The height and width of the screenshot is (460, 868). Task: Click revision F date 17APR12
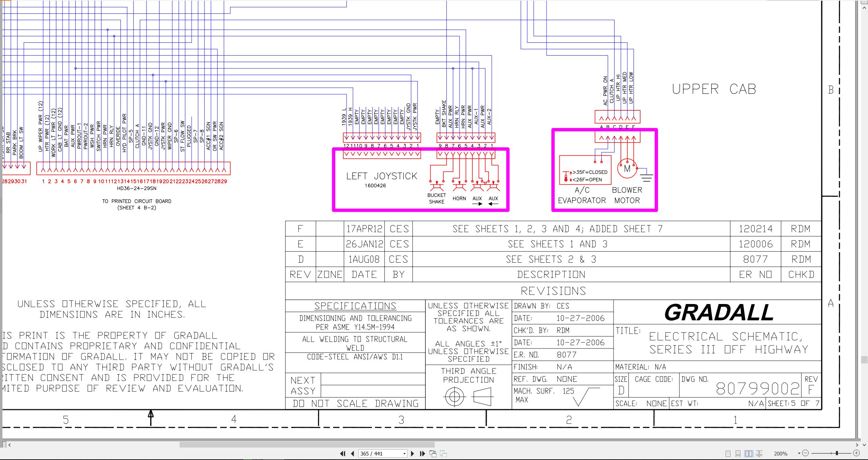[x=364, y=229]
